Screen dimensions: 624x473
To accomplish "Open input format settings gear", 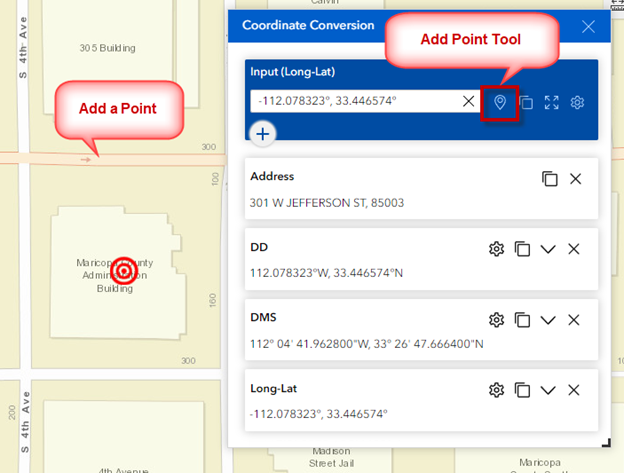I will tap(577, 103).
